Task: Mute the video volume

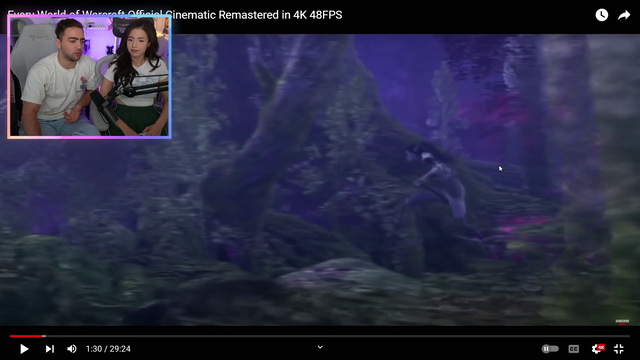Action: [72, 349]
